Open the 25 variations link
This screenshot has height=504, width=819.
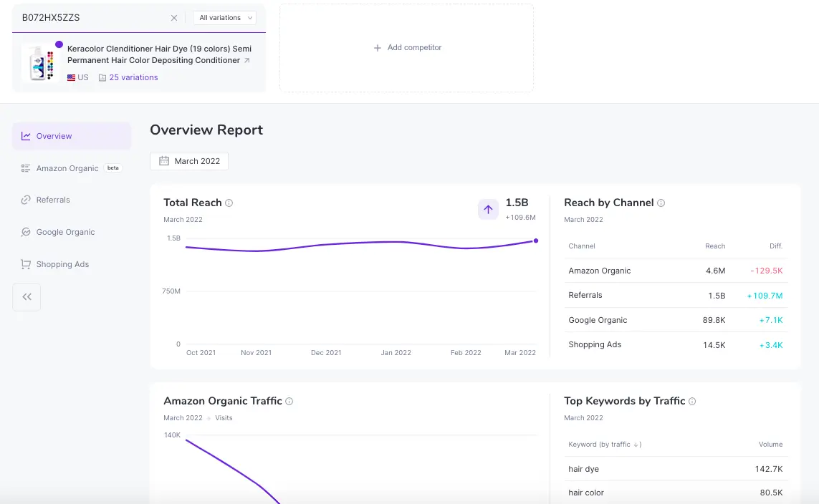133,77
